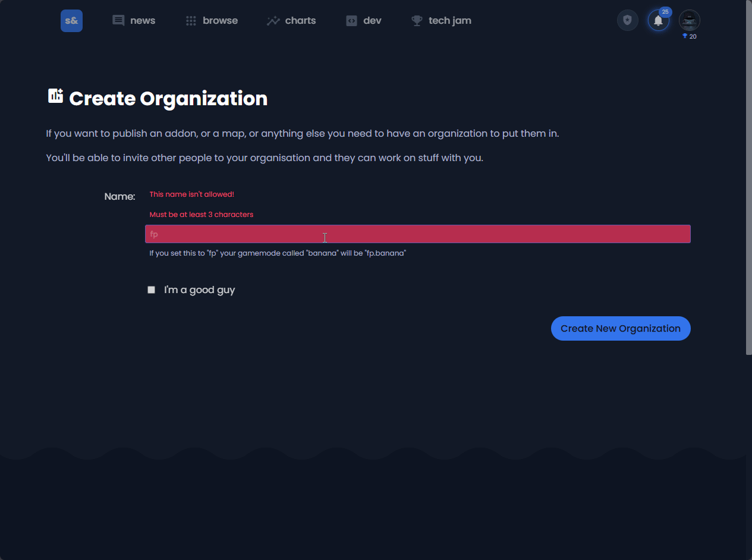Open the browse menu label

220,21
